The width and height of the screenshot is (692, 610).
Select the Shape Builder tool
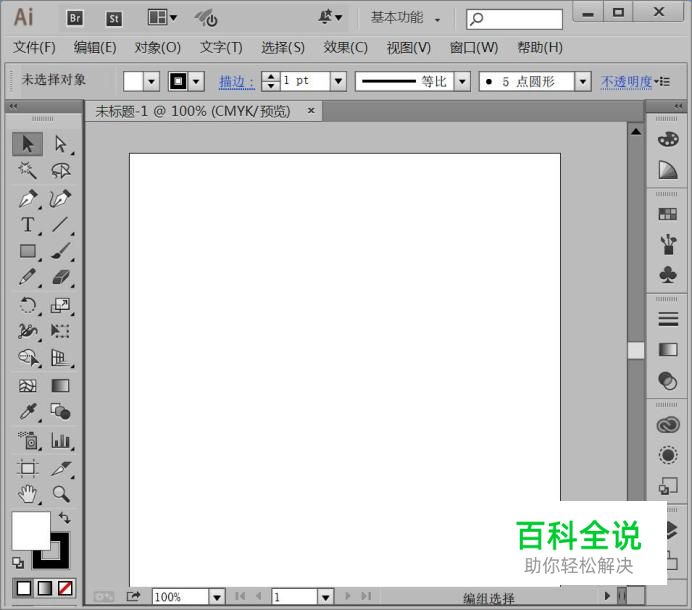click(28, 358)
